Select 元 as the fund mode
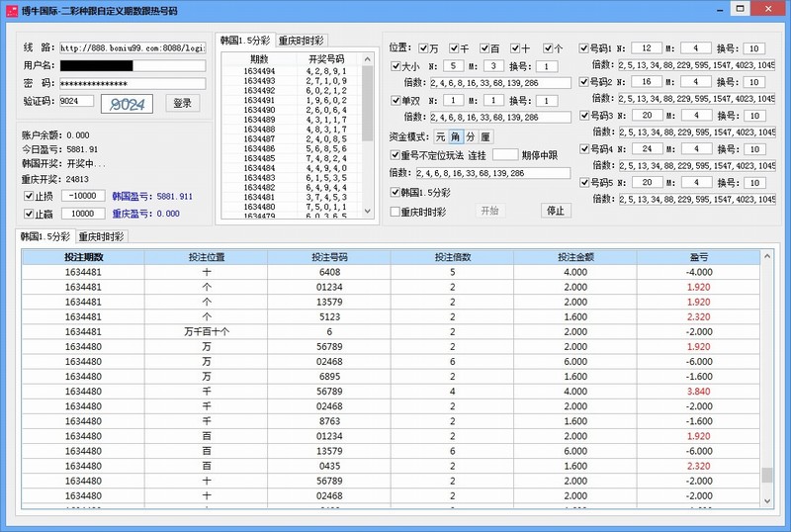The height and width of the screenshot is (532, 791). 441,136
